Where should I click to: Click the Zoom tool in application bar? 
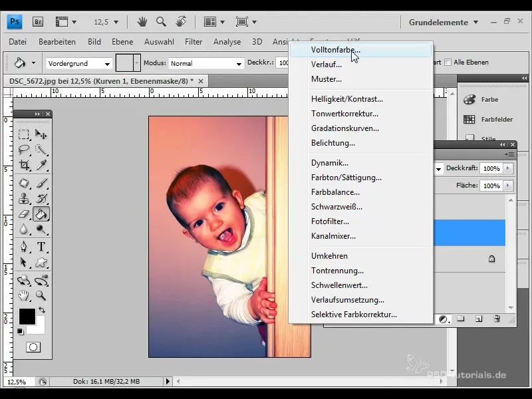(x=161, y=22)
